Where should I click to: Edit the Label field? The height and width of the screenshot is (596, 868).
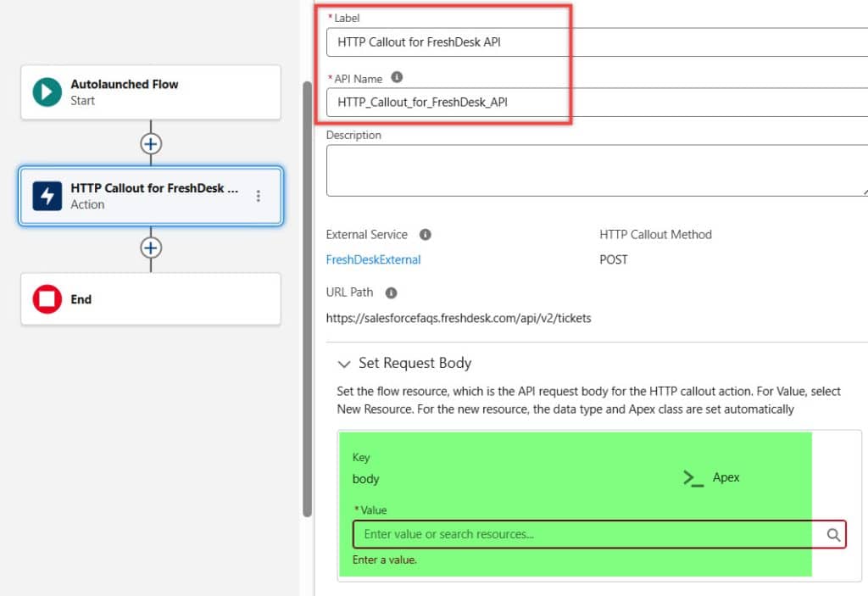tap(597, 42)
